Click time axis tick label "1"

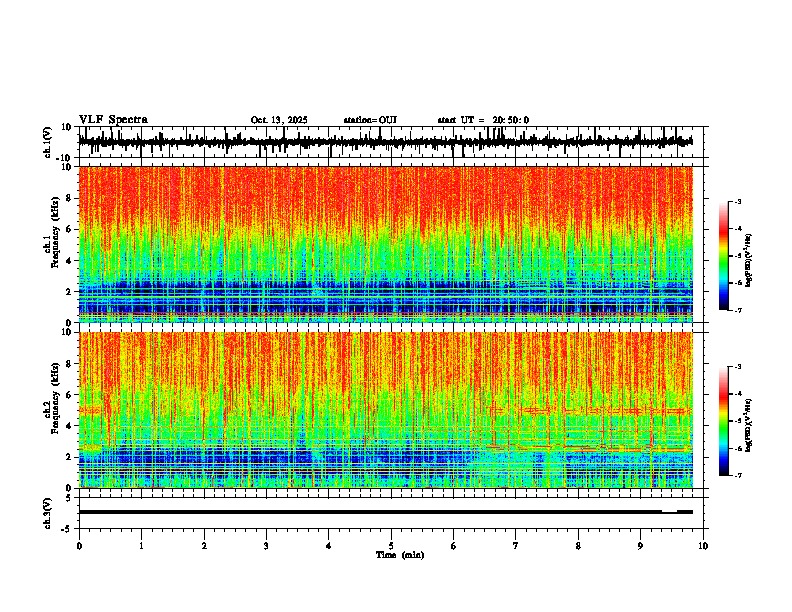141,546
